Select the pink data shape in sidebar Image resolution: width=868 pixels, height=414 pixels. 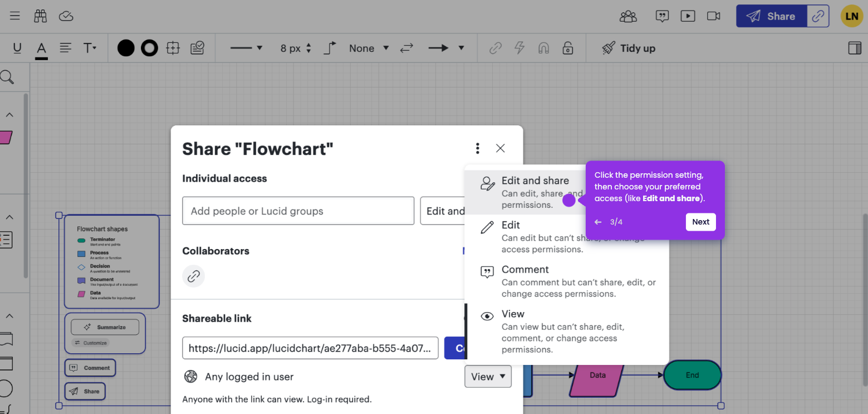click(x=5, y=138)
